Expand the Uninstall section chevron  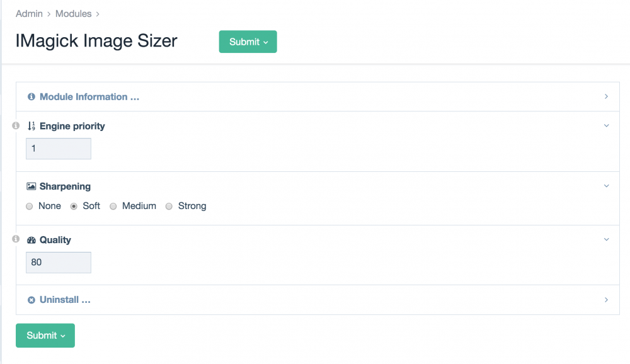(x=606, y=300)
